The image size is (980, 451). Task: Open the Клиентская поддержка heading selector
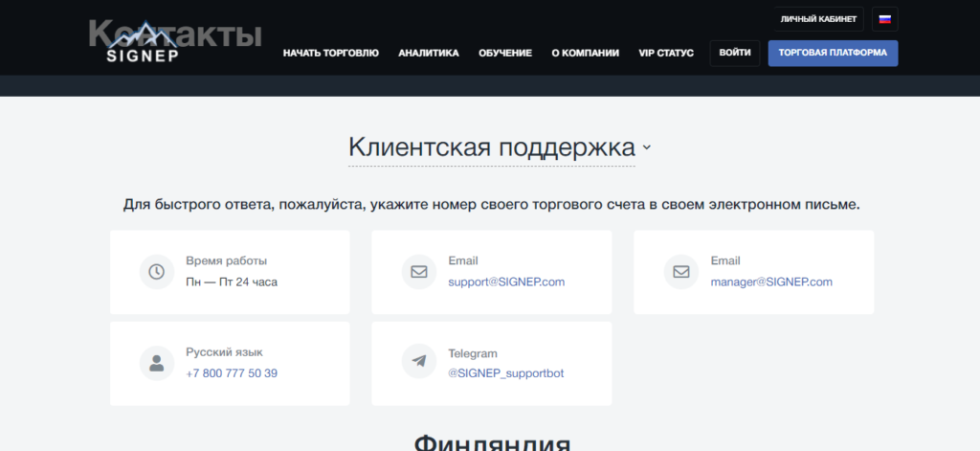pos(492,147)
